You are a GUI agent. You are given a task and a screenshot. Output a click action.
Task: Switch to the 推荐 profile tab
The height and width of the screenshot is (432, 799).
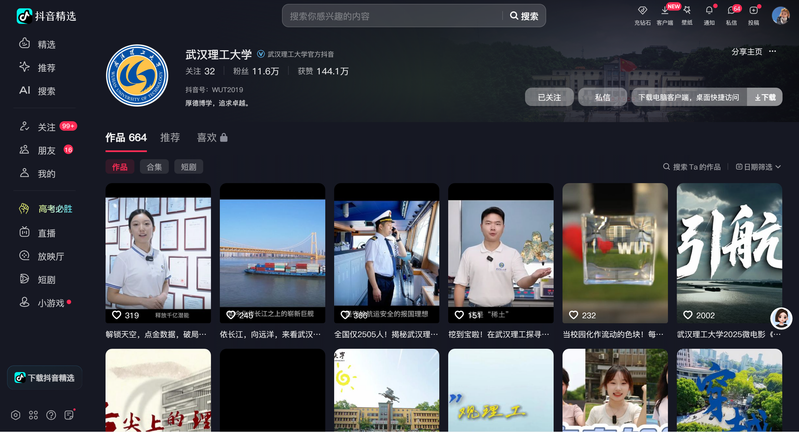click(170, 138)
